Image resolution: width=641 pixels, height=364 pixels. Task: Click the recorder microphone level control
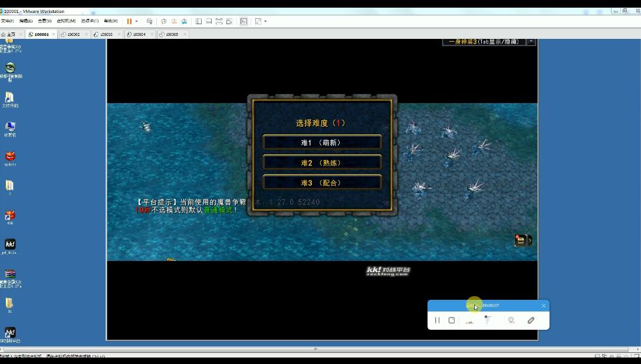pos(488,320)
